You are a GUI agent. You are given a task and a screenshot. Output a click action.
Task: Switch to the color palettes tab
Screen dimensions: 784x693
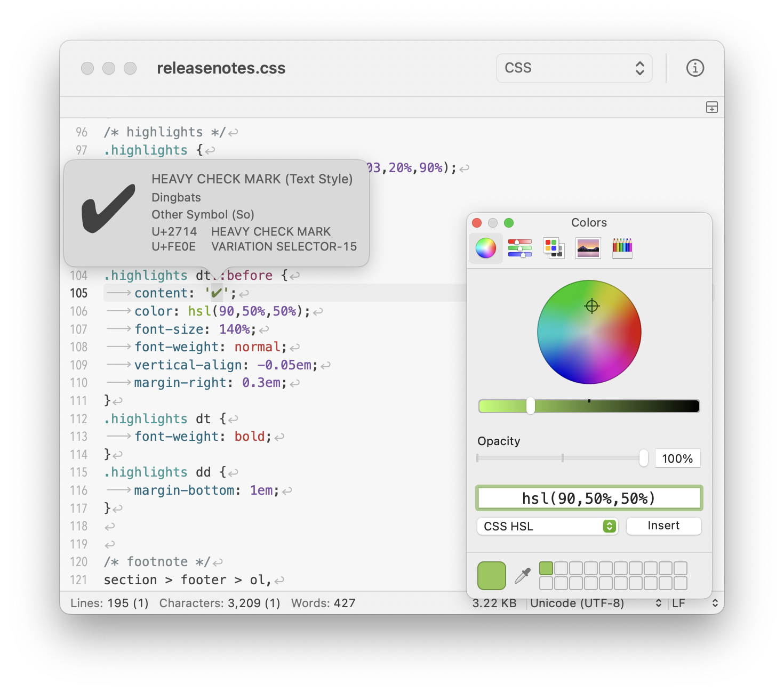[x=554, y=248]
